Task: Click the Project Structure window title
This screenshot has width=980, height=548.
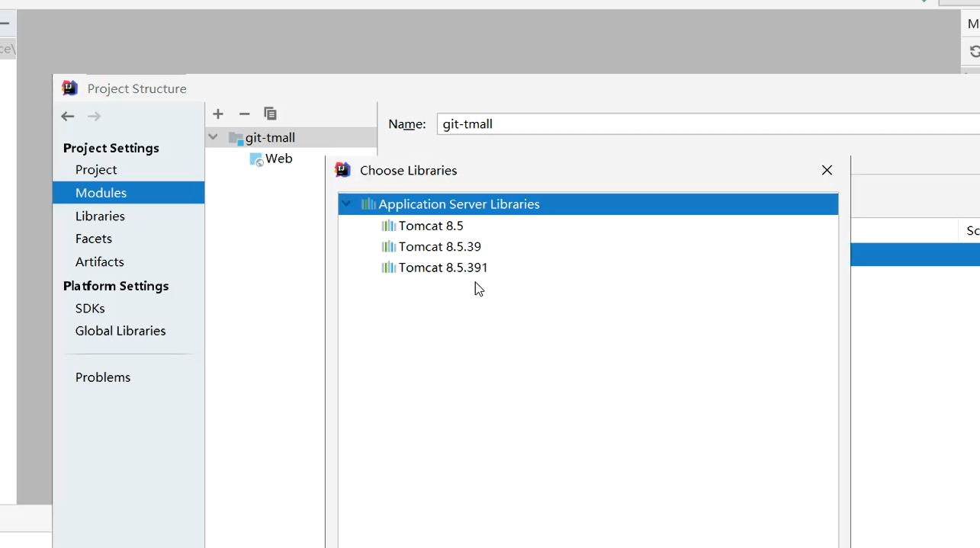Action: 137,88
